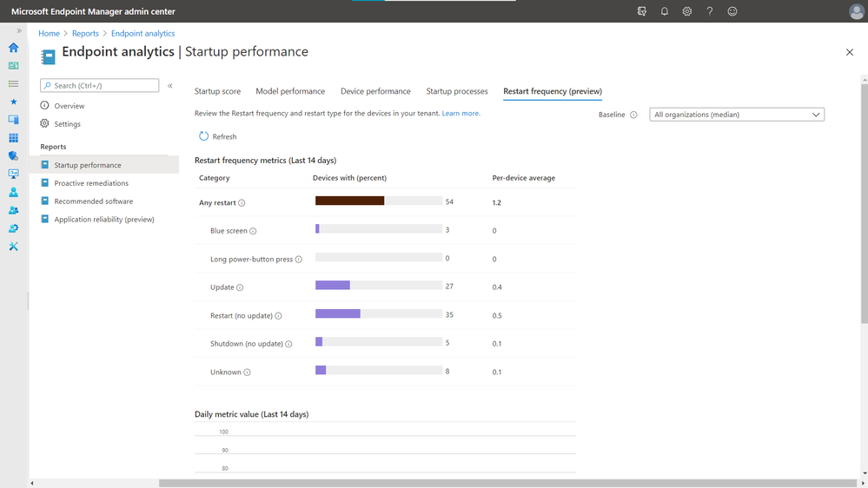Click info icon next to Any restart

click(x=242, y=202)
